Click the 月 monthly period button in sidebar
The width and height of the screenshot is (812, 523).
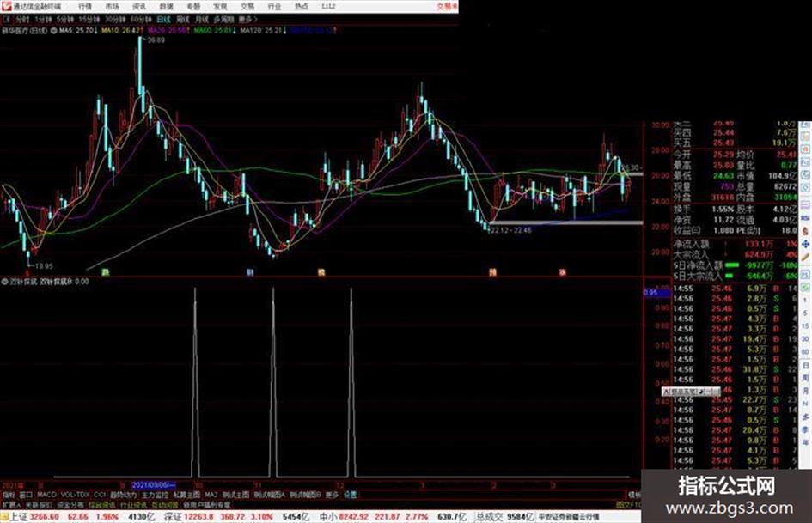[x=805, y=389]
